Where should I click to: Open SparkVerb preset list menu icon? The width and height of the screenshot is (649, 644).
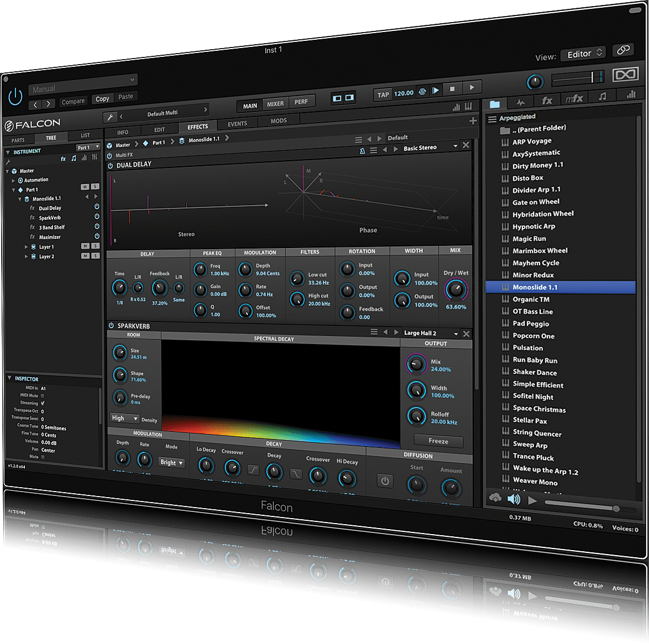tap(374, 331)
